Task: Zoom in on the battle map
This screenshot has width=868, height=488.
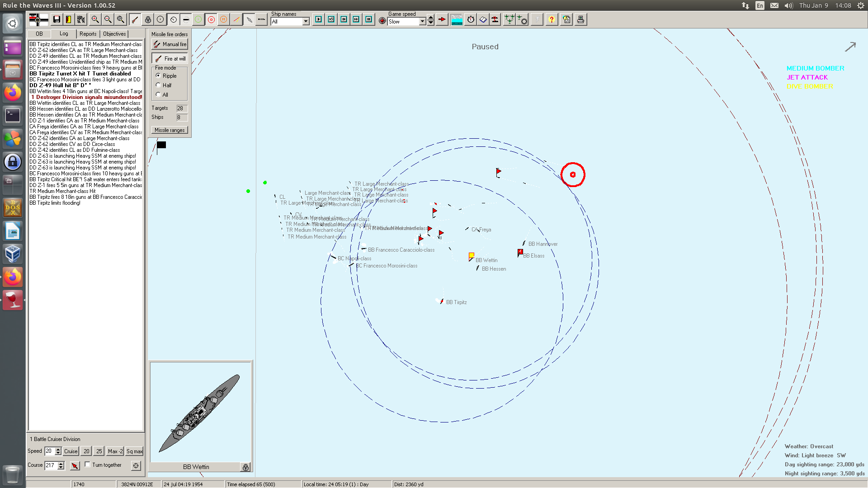Action: (x=95, y=19)
